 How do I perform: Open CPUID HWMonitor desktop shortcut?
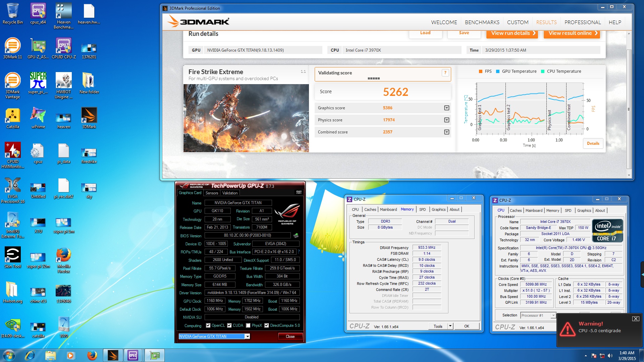click(x=13, y=155)
